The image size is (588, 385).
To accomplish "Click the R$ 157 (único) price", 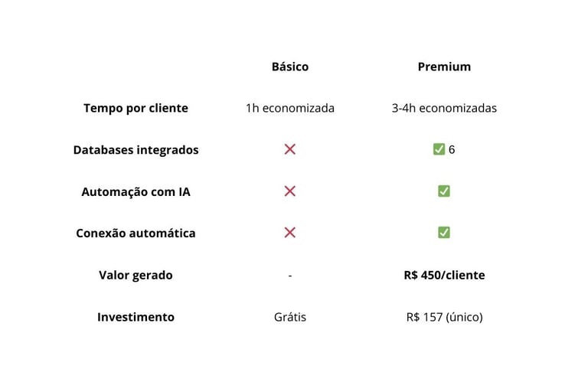I will pos(444,317).
